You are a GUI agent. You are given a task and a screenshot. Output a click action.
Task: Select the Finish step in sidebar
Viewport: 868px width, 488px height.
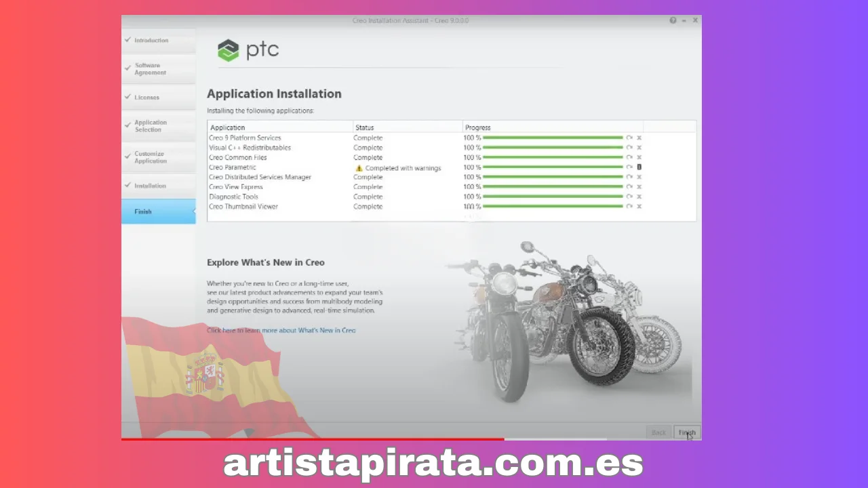point(159,211)
